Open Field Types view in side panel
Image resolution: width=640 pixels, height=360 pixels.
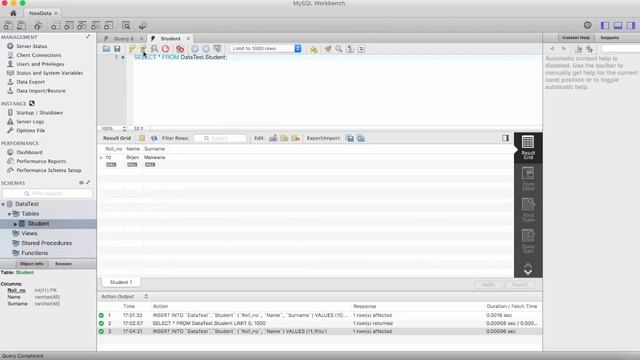528,210
